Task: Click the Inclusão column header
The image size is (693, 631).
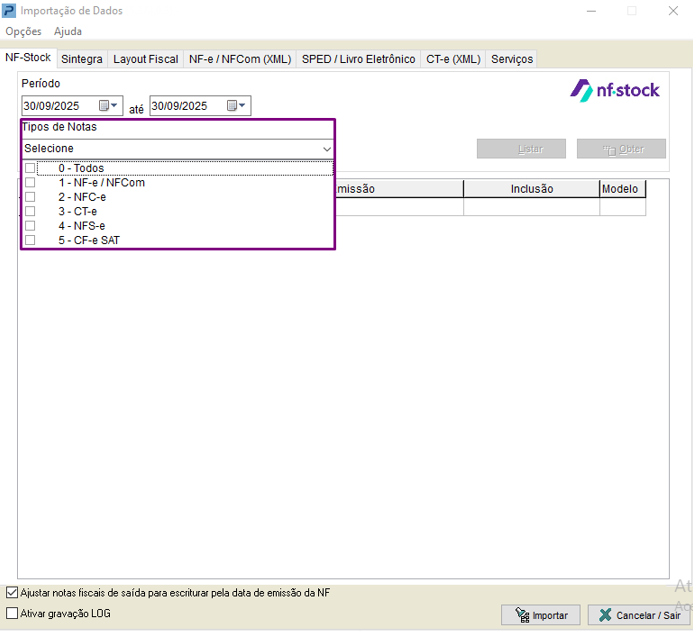Action: (532, 189)
